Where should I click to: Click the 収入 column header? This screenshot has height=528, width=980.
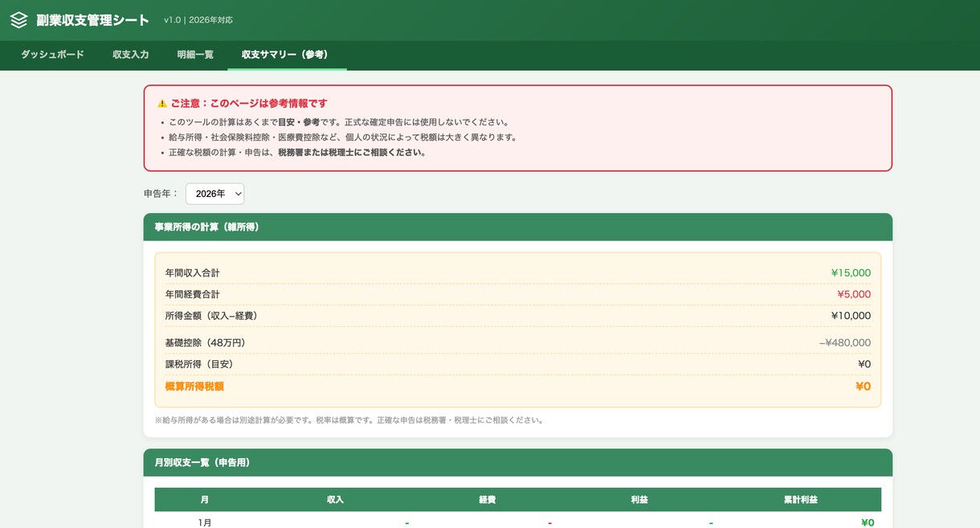click(x=335, y=500)
